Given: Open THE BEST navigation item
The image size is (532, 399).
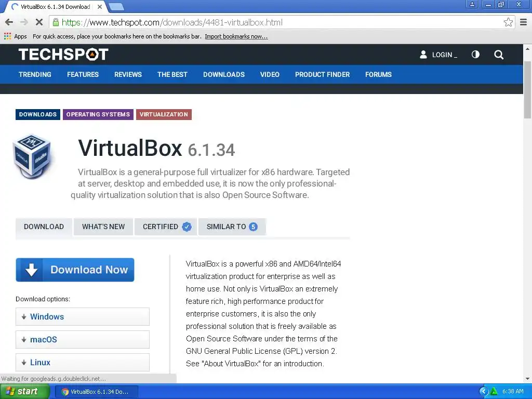Looking at the screenshot, I should 172,74.
